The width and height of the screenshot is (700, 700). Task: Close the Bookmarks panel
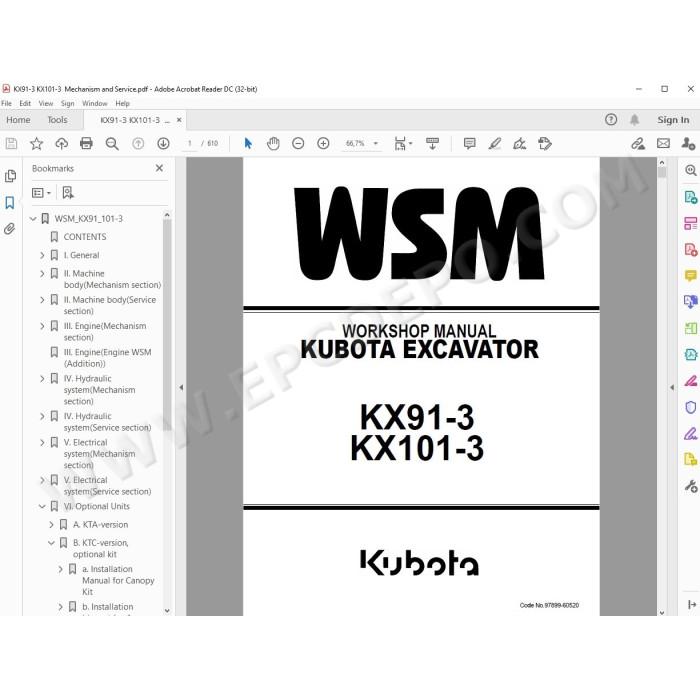pos(159,168)
